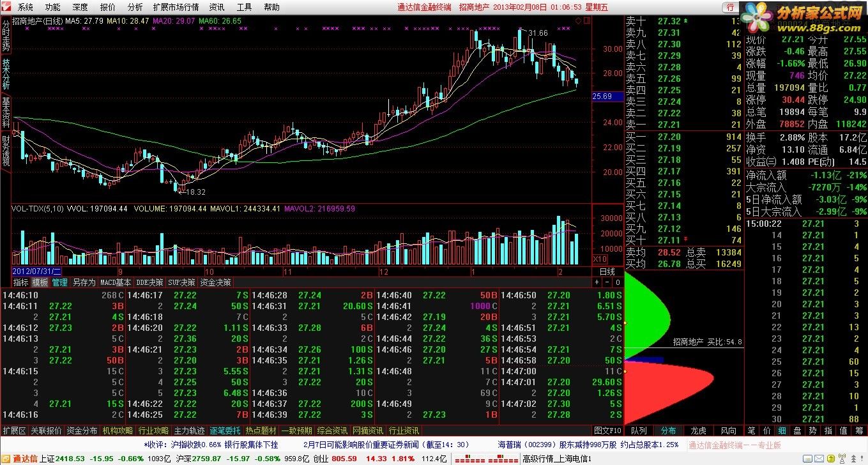Screen dimensions: 868x465
Task: Open the 网摘资讯 bottom tab
Action: point(369,431)
